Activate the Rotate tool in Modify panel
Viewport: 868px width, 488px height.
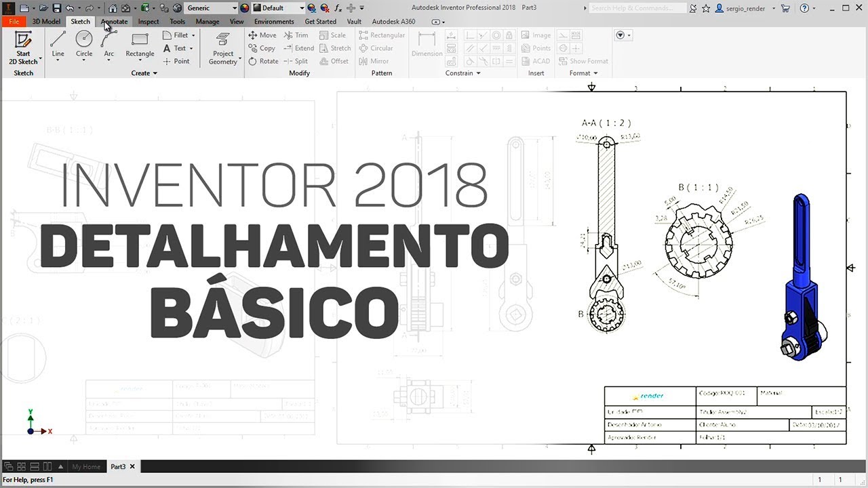tap(263, 61)
